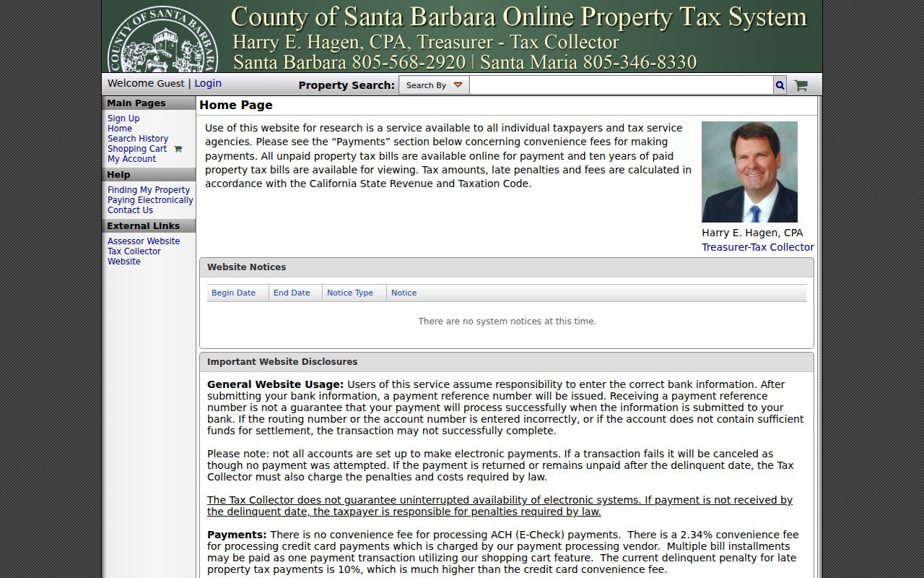
Task: Click Harry E. Hagen portrait photo
Action: pyautogui.click(x=749, y=172)
